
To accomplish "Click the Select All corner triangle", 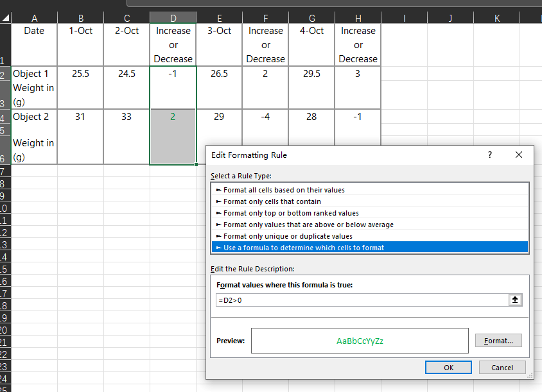I will tap(6, 17).
